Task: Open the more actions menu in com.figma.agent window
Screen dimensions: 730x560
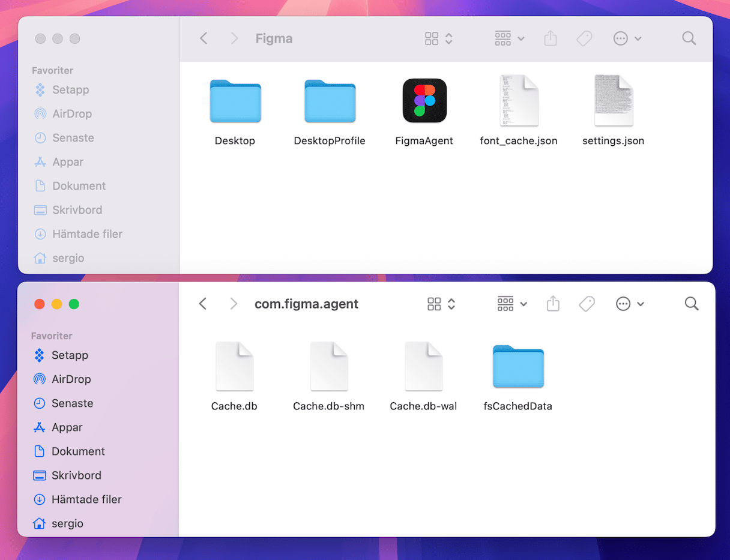Action: 629,304
